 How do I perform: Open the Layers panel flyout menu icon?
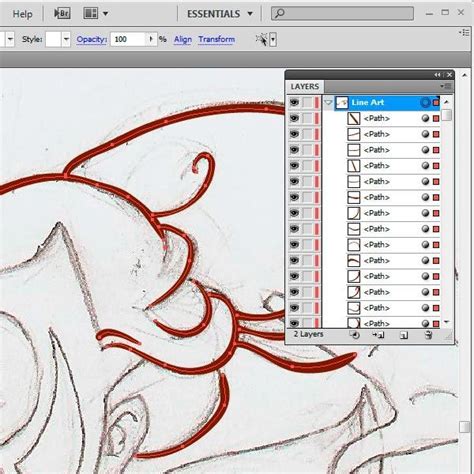coord(446,86)
